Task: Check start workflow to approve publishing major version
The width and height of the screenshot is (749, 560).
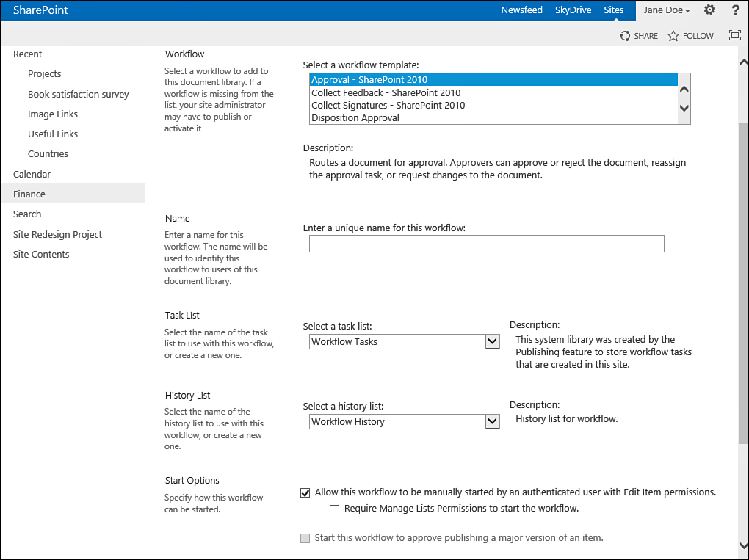Action: click(305, 539)
